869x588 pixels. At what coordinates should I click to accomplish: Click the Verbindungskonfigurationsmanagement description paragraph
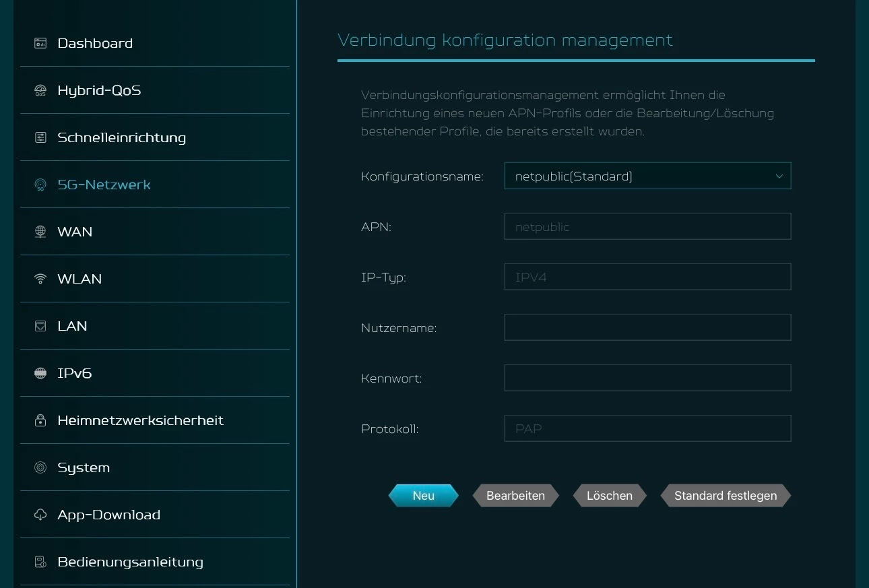[567, 113]
